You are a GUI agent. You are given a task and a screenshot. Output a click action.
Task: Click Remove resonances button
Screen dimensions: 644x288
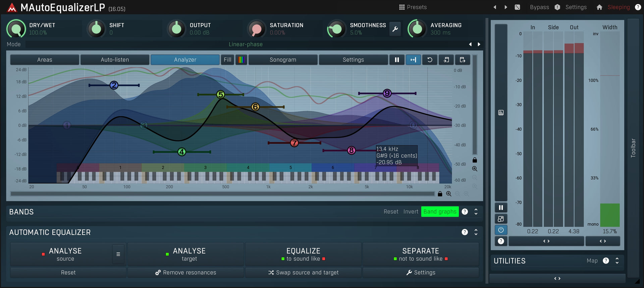[185, 273]
